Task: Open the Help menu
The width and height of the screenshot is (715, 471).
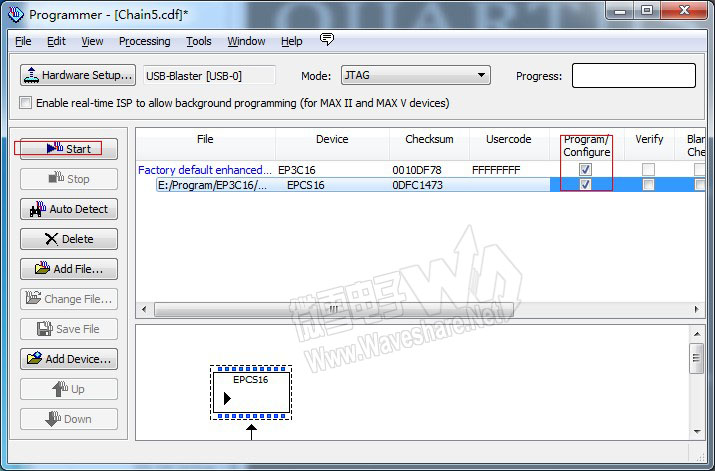Action: click(291, 41)
